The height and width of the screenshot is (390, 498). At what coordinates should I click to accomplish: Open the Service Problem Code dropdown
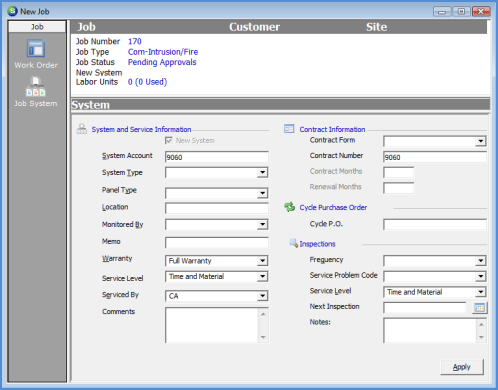(x=480, y=276)
